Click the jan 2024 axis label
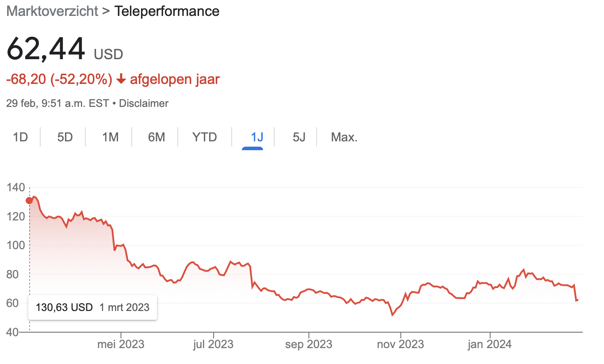604x364 pixels. tap(490, 344)
